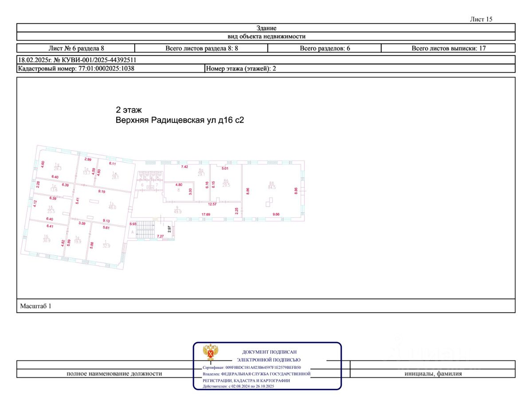Click the 'Всего листов раздела 8: 8' cell
This screenshot has width=532, height=411.
[x=202, y=48]
